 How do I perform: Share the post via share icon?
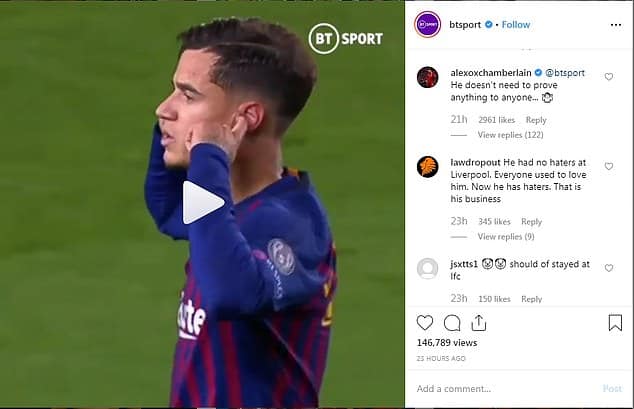(x=478, y=323)
